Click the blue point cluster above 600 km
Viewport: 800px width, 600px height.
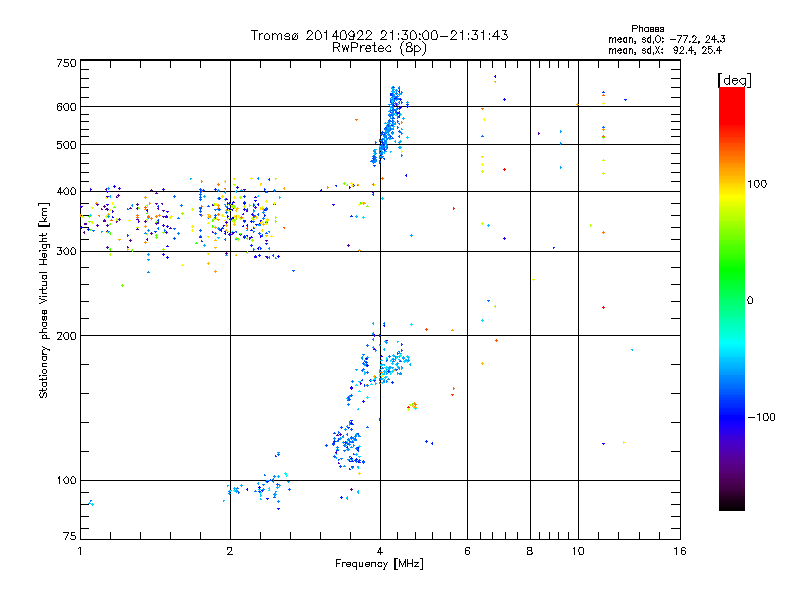[396, 96]
